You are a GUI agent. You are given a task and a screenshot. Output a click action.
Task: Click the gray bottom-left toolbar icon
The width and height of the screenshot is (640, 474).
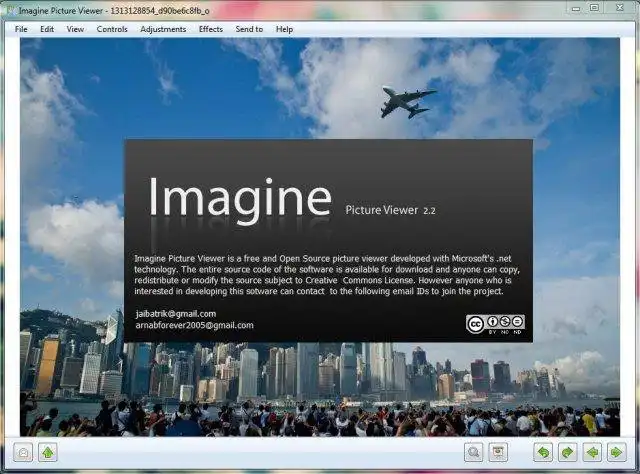[23, 452]
